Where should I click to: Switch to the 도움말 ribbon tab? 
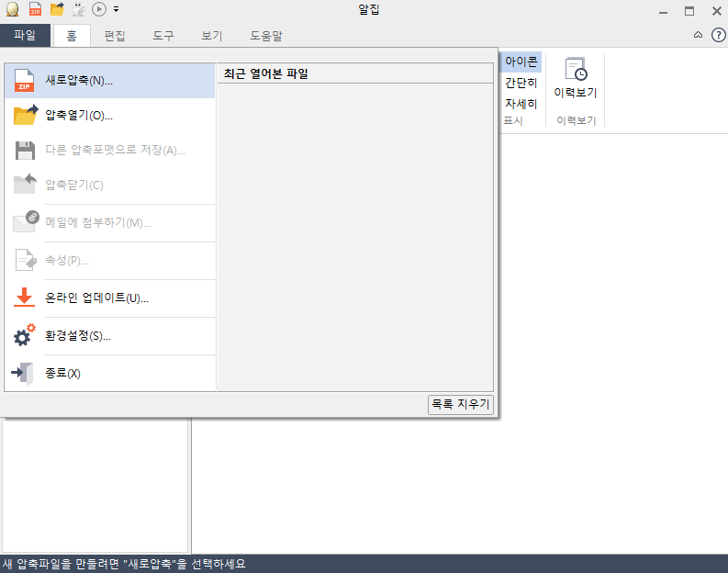pos(266,36)
